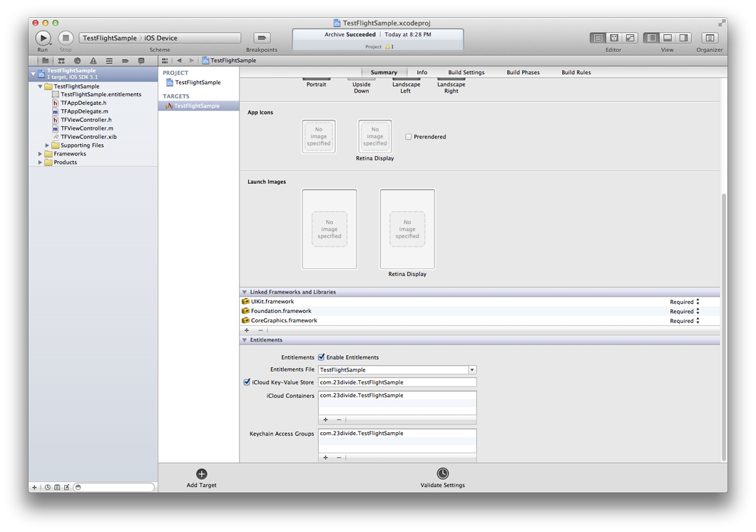This screenshot has height=532, width=756.
Task: Click the standard App Icon image well
Action: [x=319, y=136]
